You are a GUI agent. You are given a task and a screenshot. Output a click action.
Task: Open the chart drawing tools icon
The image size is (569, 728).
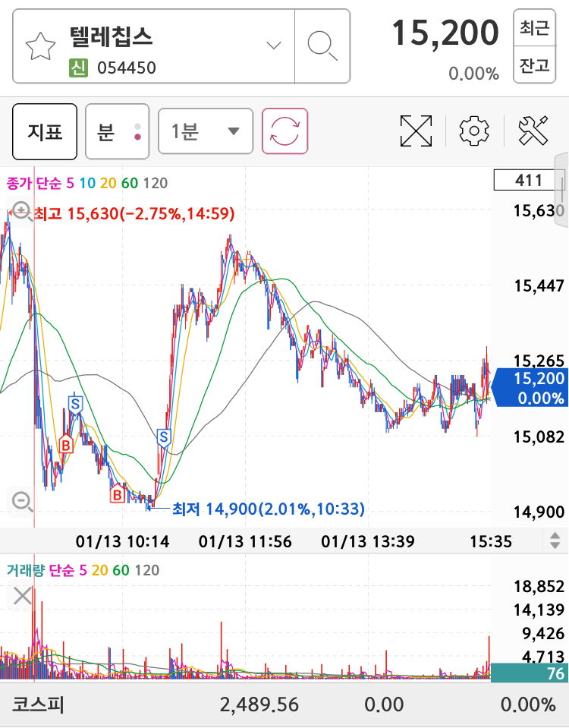tap(533, 131)
